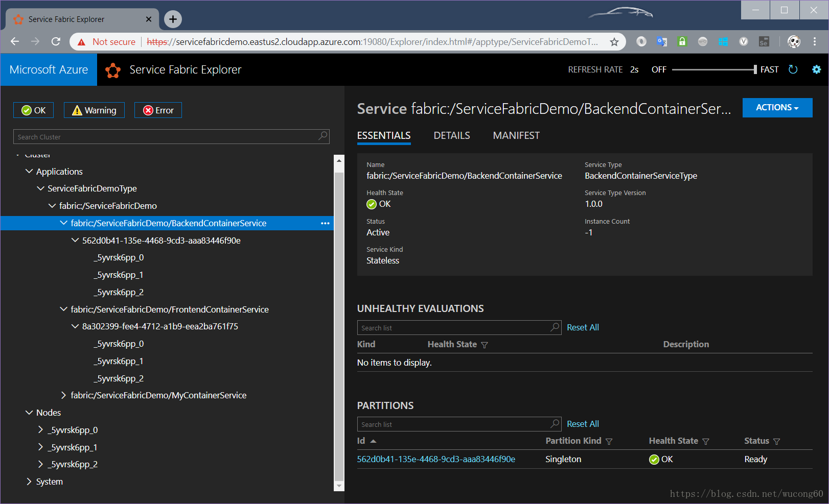The width and height of the screenshot is (829, 504).
Task: Switch to the MANIFEST tab
Action: coord(516,136)
